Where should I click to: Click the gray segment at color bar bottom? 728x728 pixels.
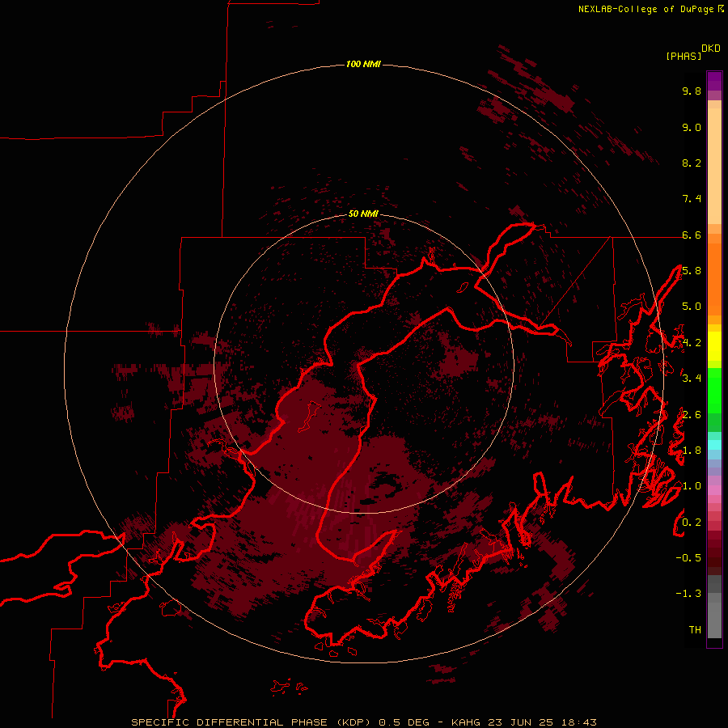(714, 617)
